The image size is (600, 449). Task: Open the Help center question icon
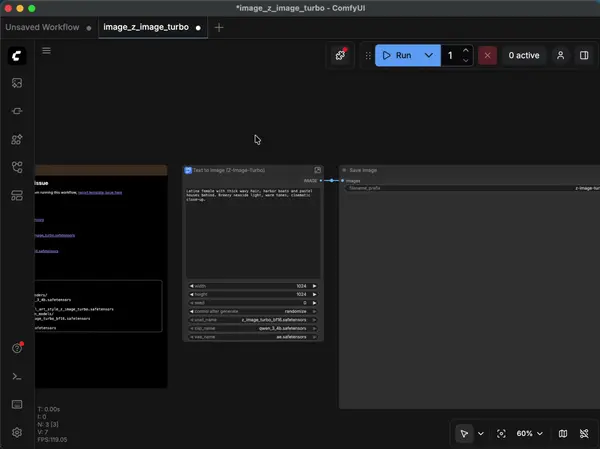(x=17, y=348)
